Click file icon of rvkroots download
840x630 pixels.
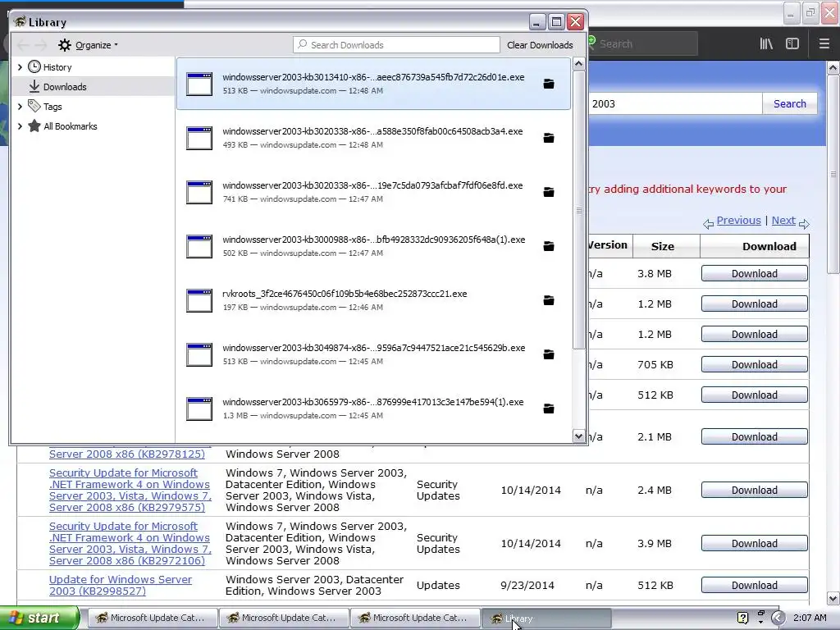point(199,300)
